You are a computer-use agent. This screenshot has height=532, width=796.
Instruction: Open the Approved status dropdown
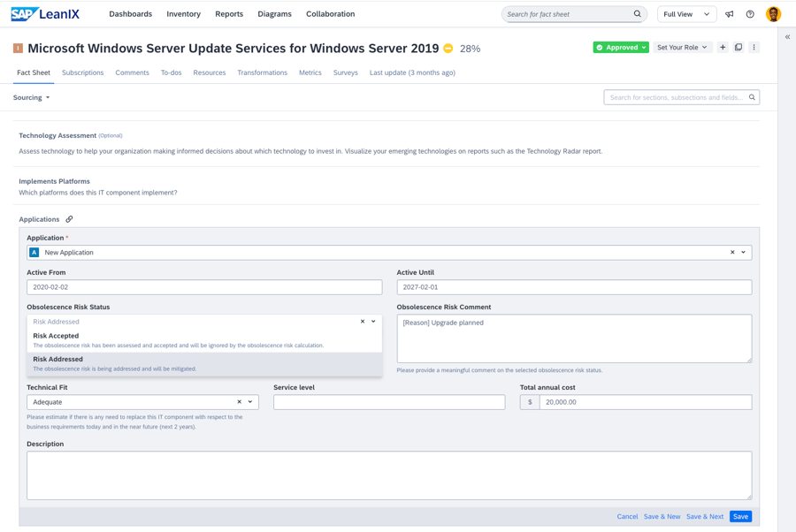pyautogui.click(x=621, y=48)
